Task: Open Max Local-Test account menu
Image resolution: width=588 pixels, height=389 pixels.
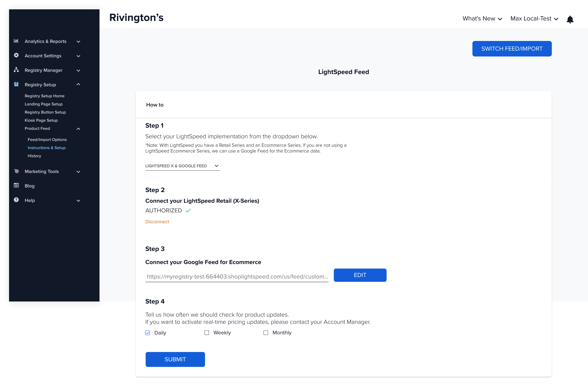Action: click(534, 19)
